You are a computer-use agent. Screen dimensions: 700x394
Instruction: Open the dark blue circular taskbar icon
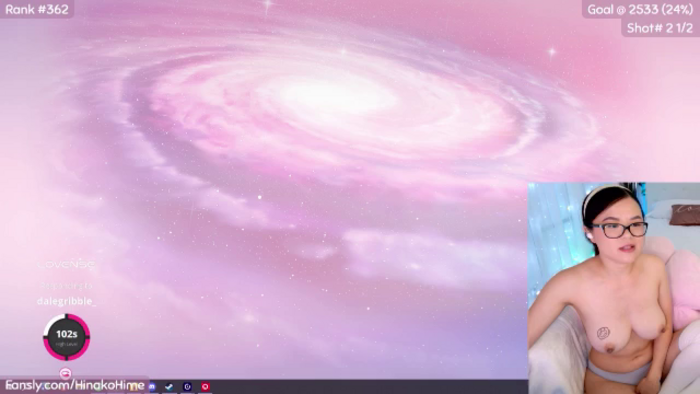pos(188,386)
